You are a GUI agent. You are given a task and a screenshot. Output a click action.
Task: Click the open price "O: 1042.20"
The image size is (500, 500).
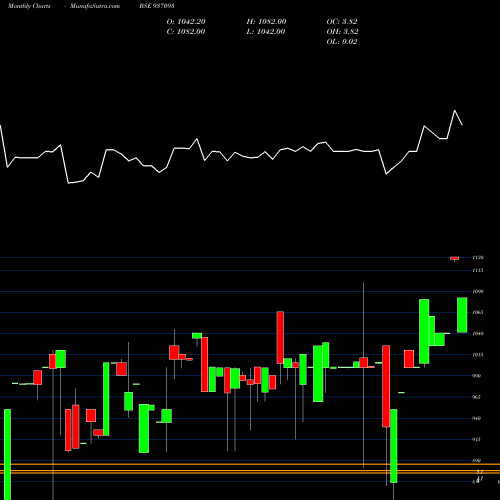point(186,22)
